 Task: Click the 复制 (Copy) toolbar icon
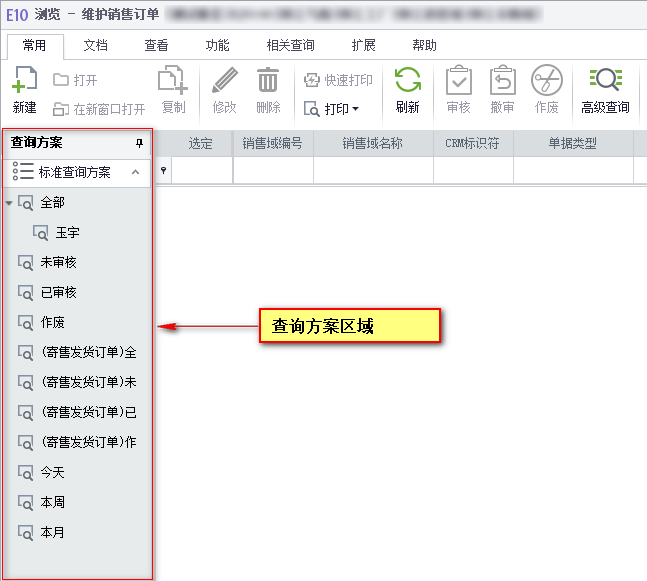click(173, 81)
